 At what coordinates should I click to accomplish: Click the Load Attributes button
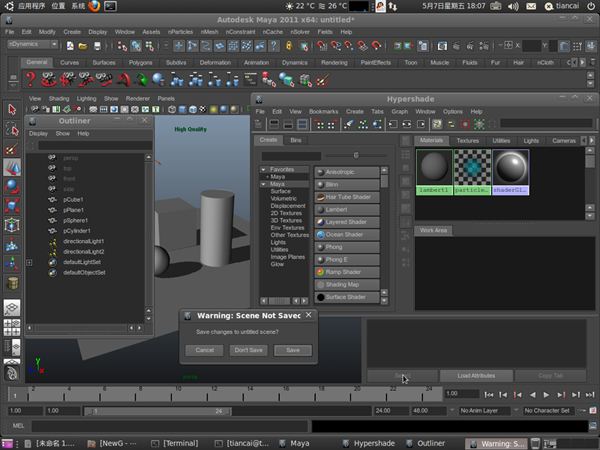click(476, 376)
